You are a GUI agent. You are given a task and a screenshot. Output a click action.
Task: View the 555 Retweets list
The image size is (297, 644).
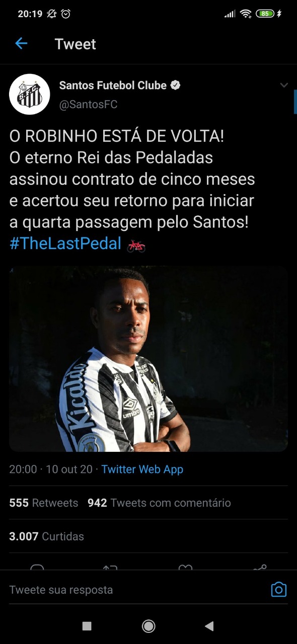point(44,503)
